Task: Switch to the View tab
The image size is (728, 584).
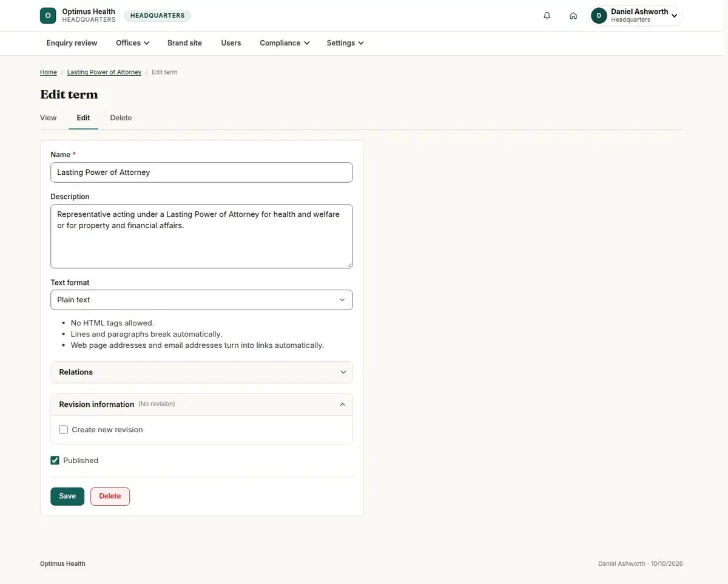Action: (x=49, y=118)
